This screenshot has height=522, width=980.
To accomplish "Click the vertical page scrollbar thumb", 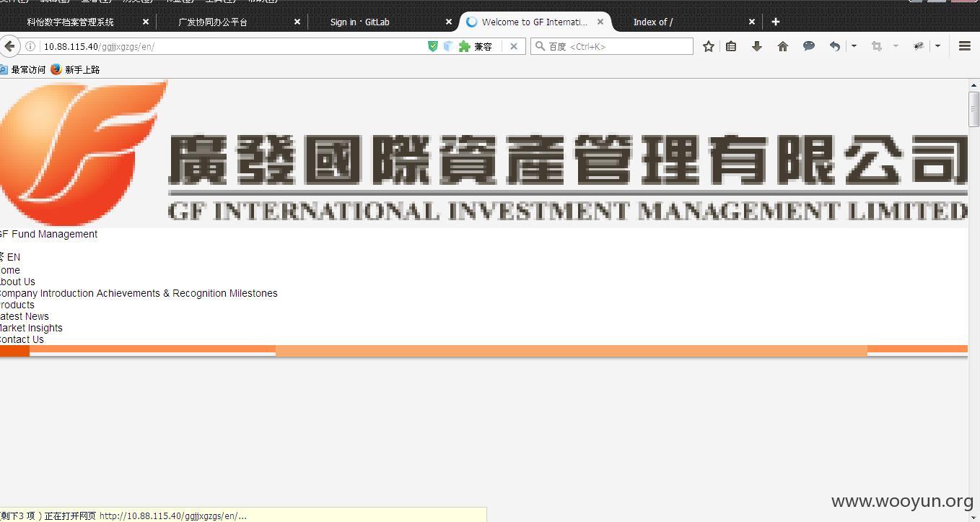I will [x=974, y=110].
